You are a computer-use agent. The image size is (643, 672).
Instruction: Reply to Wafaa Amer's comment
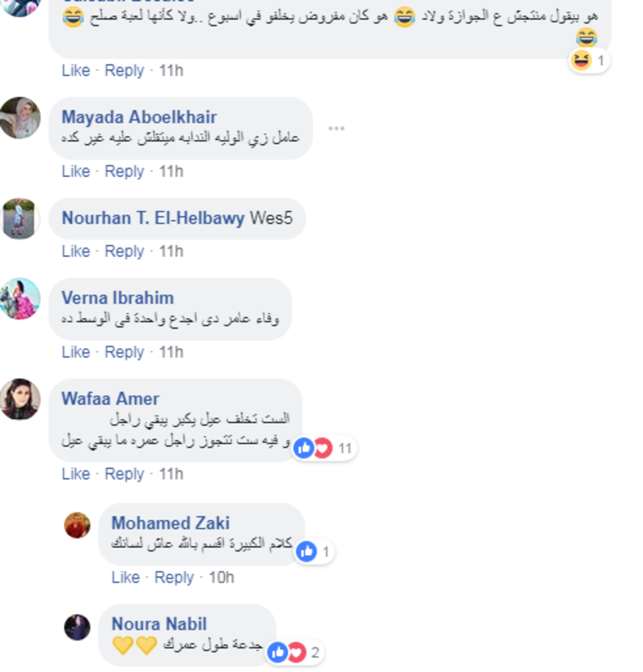pyautogui.click(x=124, y=474)
